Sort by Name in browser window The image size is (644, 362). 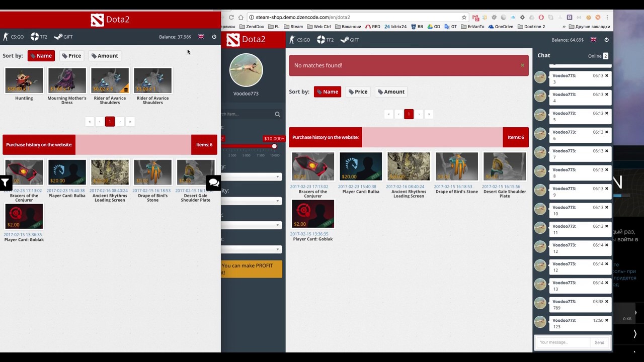click(327, 92)
